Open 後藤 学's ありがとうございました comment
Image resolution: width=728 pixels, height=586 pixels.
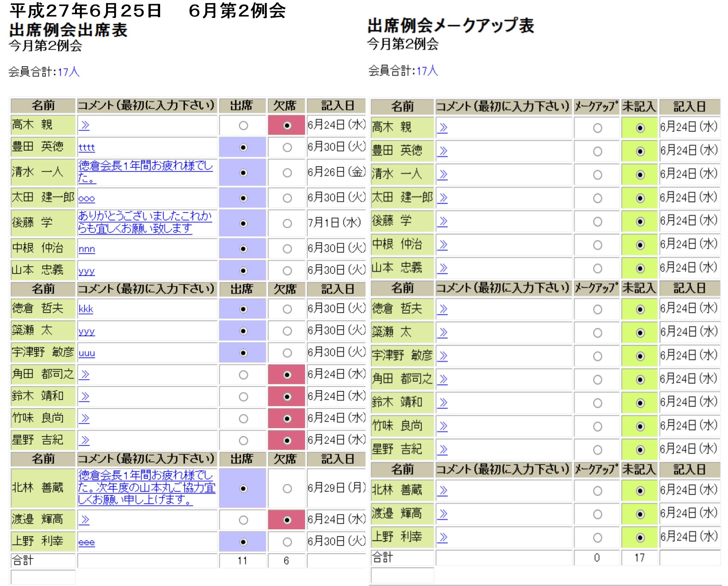[145, 222]
